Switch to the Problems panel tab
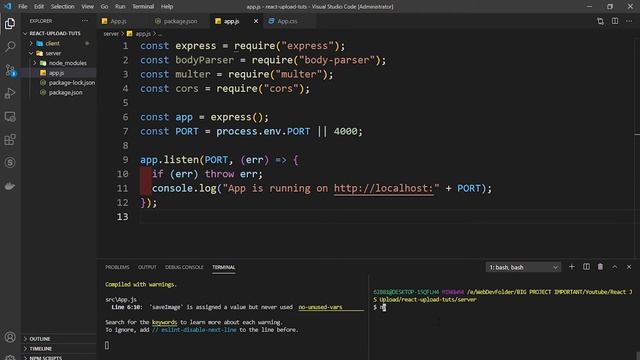This screenshot has width=640, height=360. pos(117,267)
